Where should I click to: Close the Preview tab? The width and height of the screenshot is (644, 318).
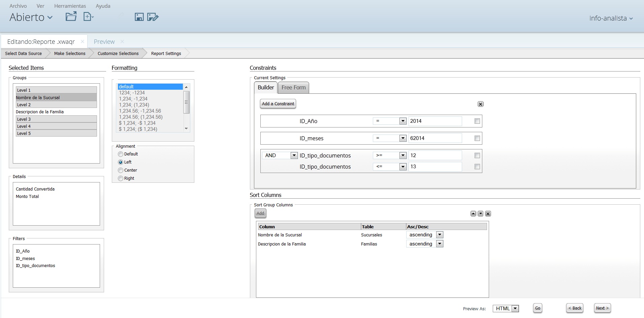[122, 41]
